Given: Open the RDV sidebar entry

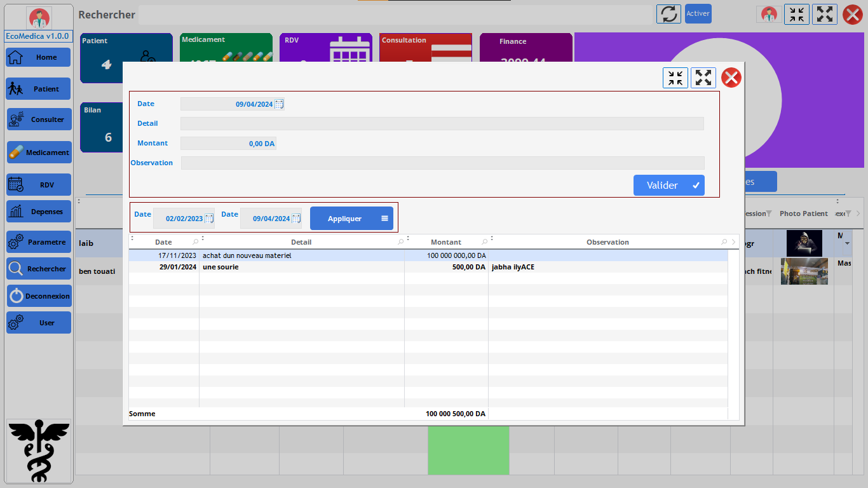Looking at the screenshot, I should [39, 185].
